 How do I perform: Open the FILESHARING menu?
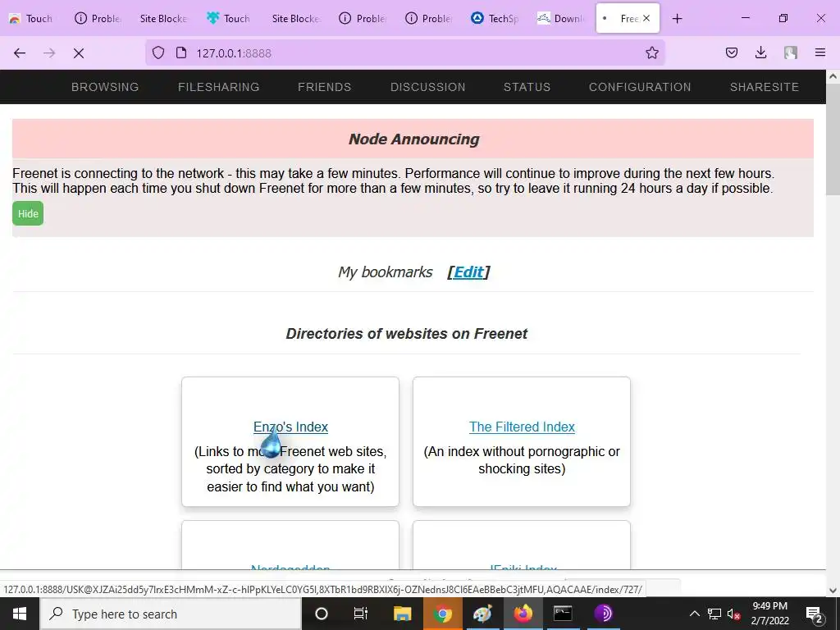tap(218, 87)
